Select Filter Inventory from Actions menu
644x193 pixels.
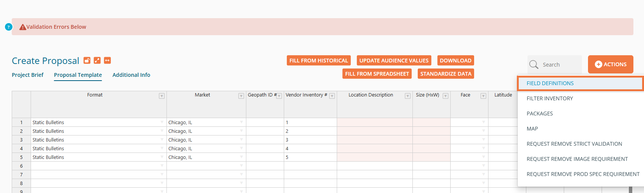(x=550, y=98)
